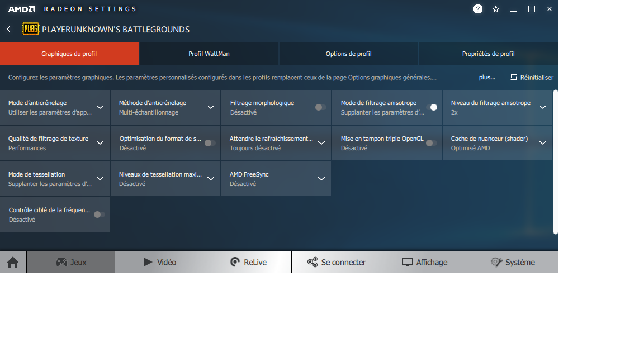Open the Affichage section
Image resolution: width=644 pixels, height=362 pixels.
click(x=424, y=262)
